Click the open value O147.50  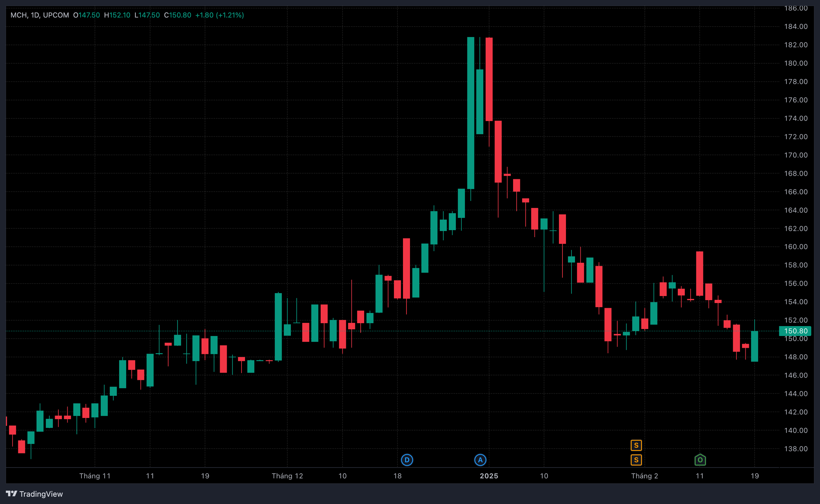(x=86, y=15)
